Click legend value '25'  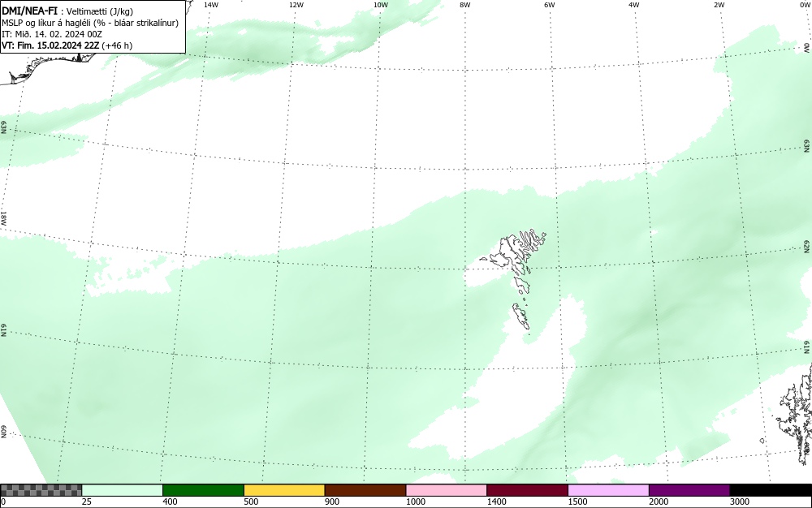point(87,502)
